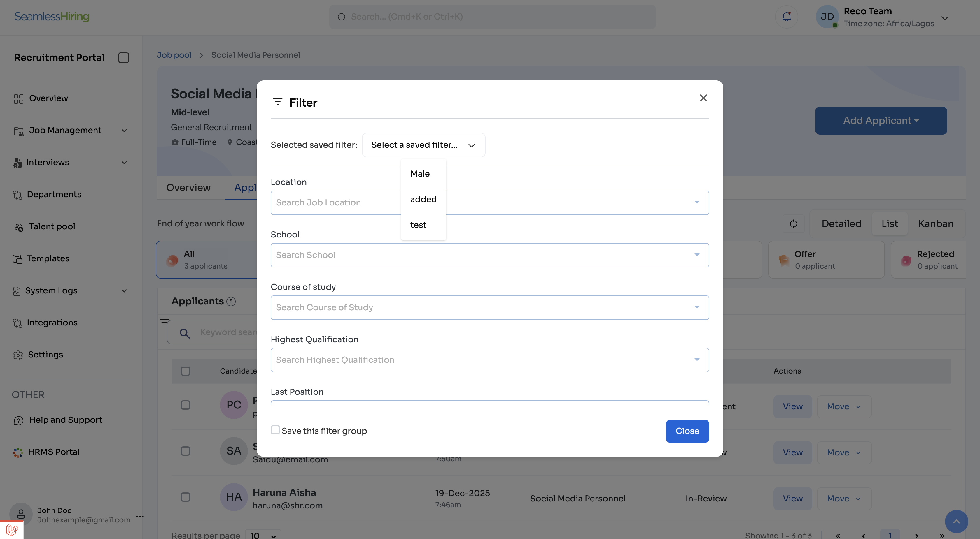Collapse sidebar with panel toggle icon
Screen dimensions: 980x539
point(124,57)
